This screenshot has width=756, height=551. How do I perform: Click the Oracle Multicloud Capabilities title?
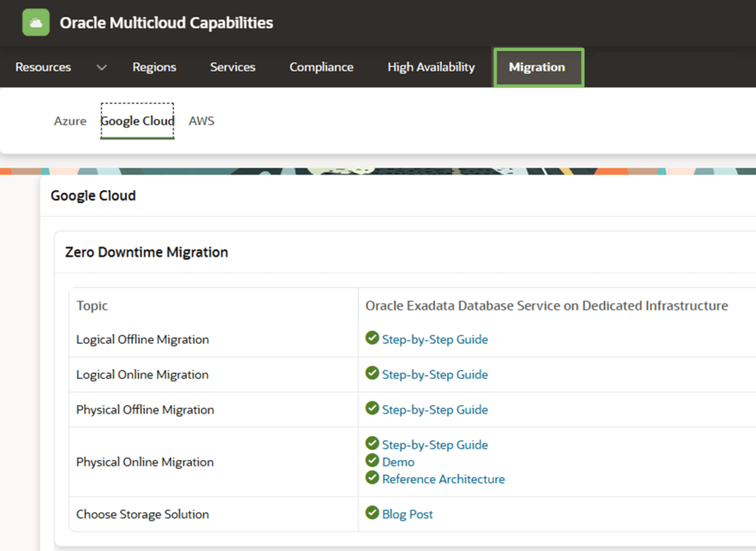(x=166, y=23)
